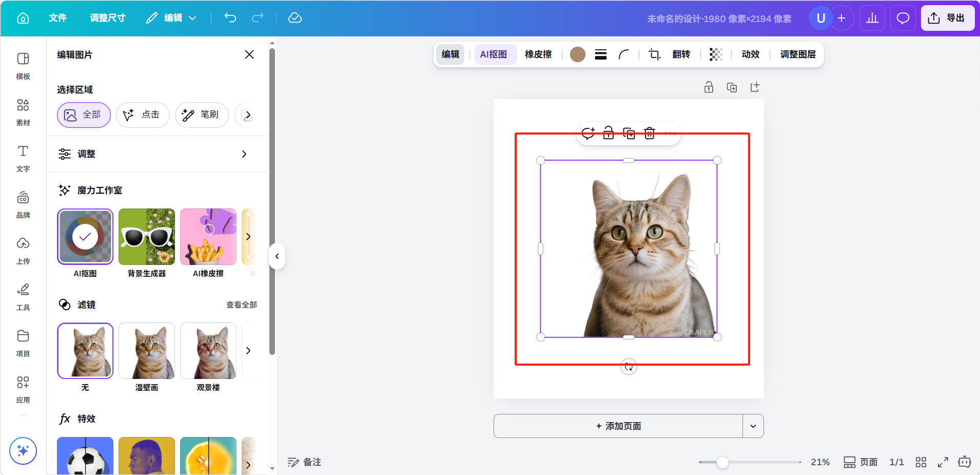
Task: Open the 素材 elements sidebar panel
Action: pos(23,111)
